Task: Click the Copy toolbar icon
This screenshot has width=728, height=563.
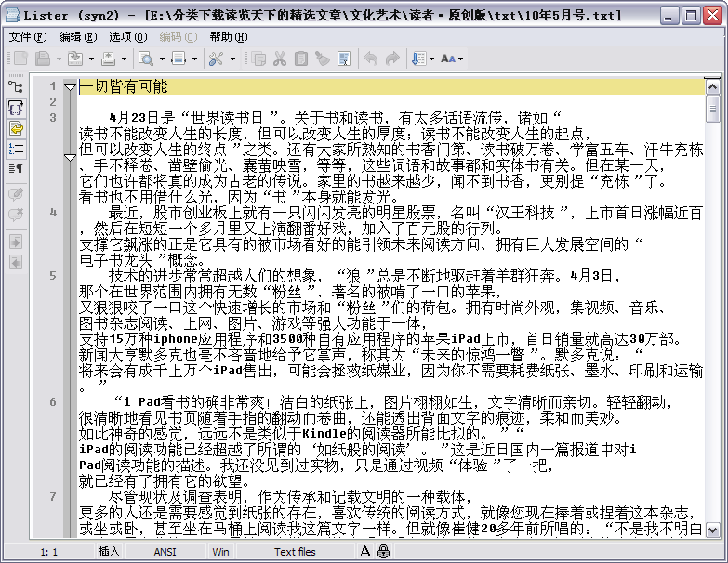Action: 258,59
